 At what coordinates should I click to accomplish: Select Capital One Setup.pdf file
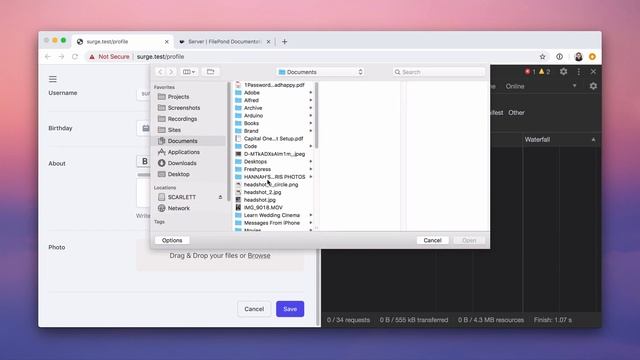point(273,139)
